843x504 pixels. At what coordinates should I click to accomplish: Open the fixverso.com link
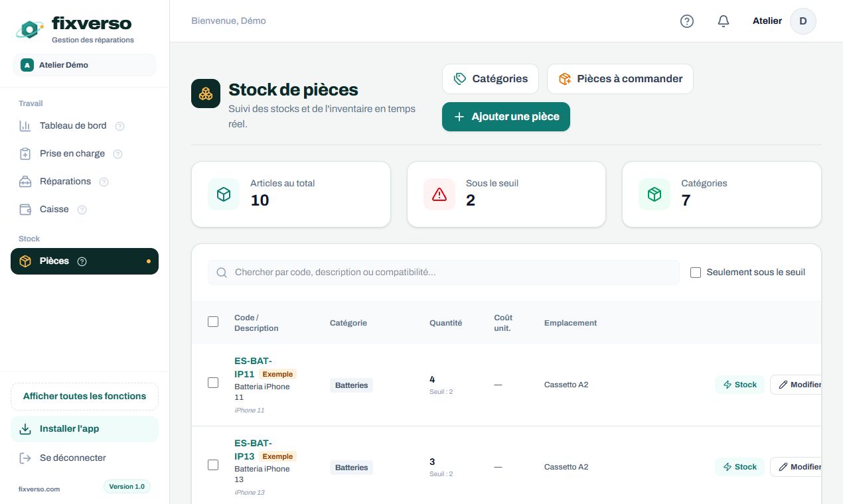39,489
